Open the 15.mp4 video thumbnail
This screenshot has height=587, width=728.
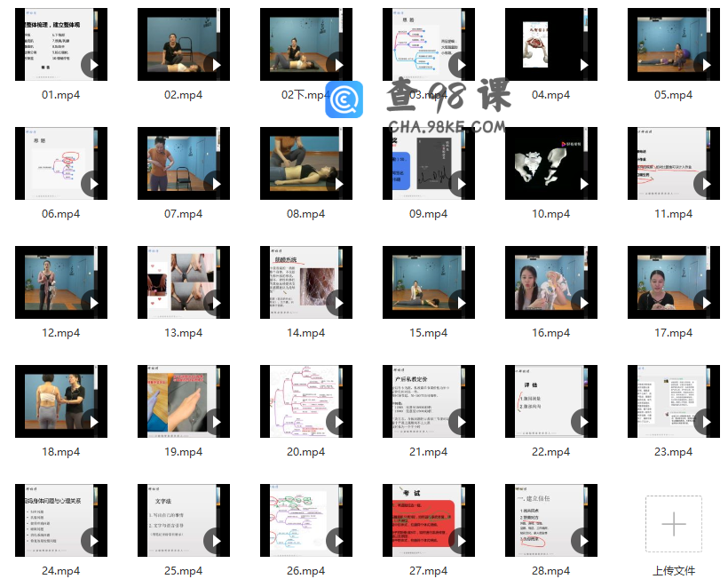[x=418, y=282]
